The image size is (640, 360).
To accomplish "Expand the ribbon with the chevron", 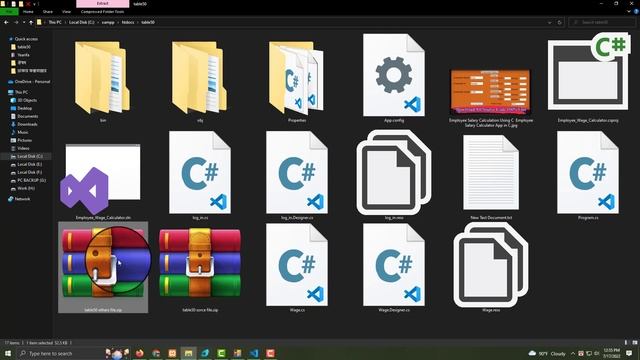I will point(629,12).
